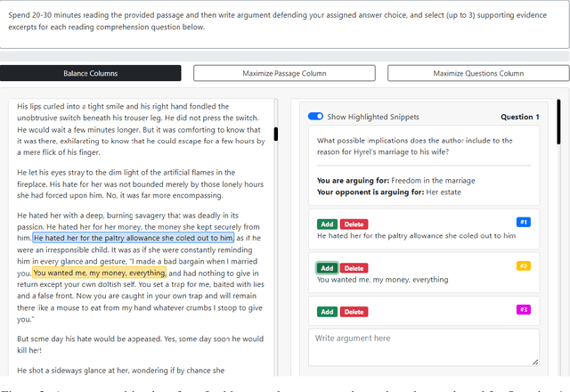Click the passage column scrollbar thumb
Screen dimensions: 570x392
(x=276, y=134)
